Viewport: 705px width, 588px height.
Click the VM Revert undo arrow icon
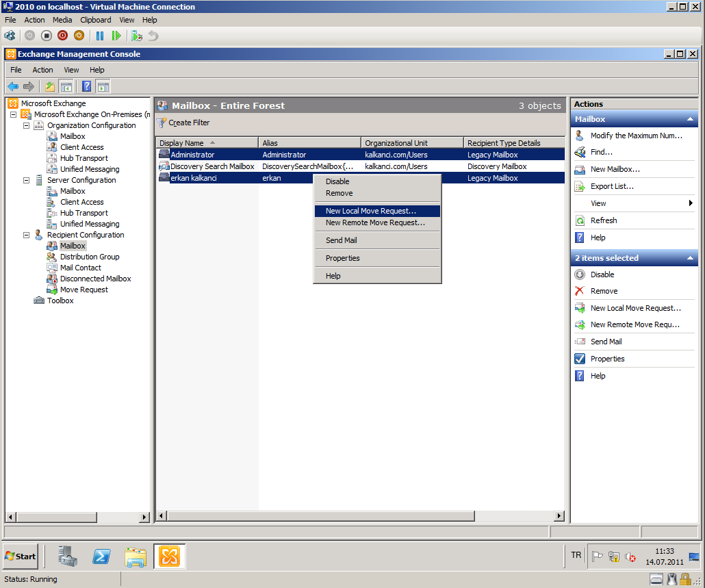point(153,36)
